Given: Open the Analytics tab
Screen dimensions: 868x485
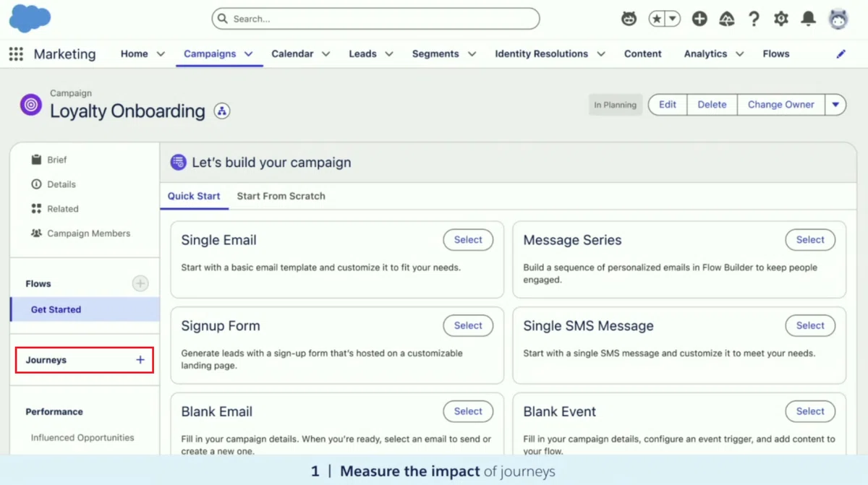Looking at the screenshot, I should 705,53.
